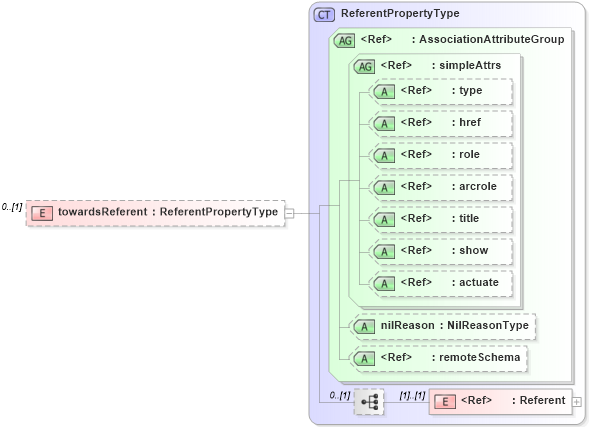
Task: Click the A icon of type attribute
Action: point(384,91)
